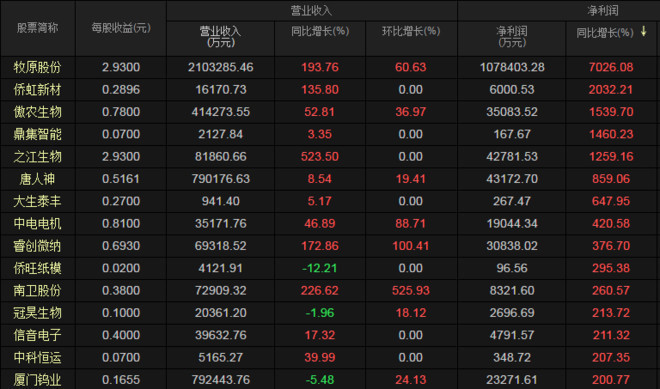Open stock 牧原股份
The height and width of the screenshot is (389, 660).
pyautogui.click(x=37, y=67)
